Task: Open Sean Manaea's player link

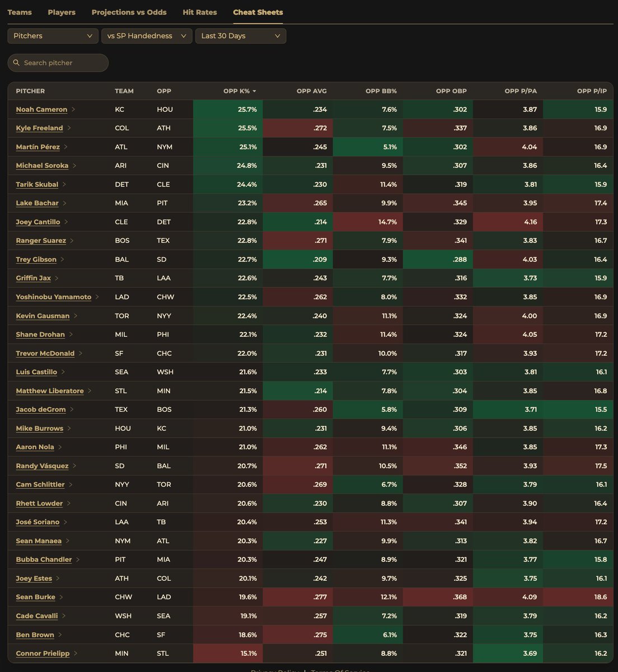Action: (x=39, y=541)
